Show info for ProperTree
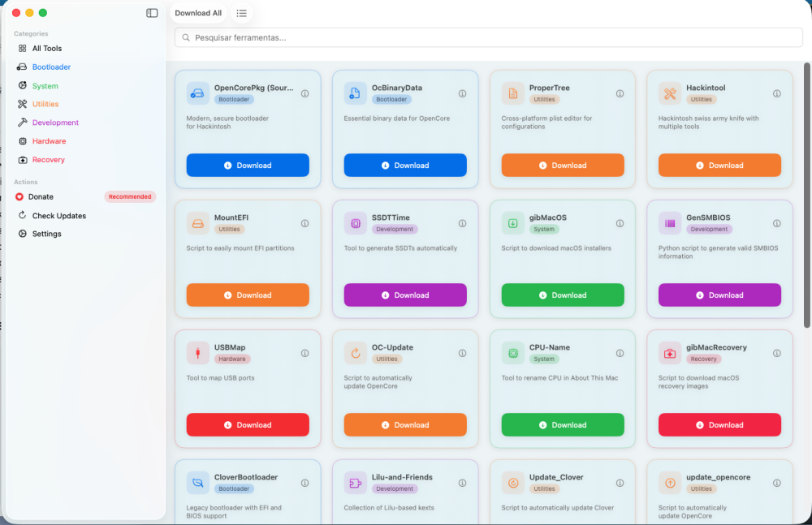Image resolution: width=812 pixels, height=525 pixels. (620, 93)
